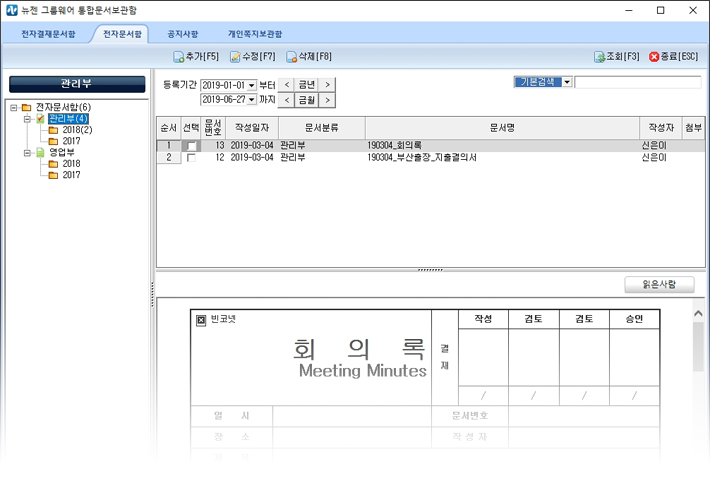
Task: Click the 빈코넷 logo image in document preview
Action: tap(201, 320)
